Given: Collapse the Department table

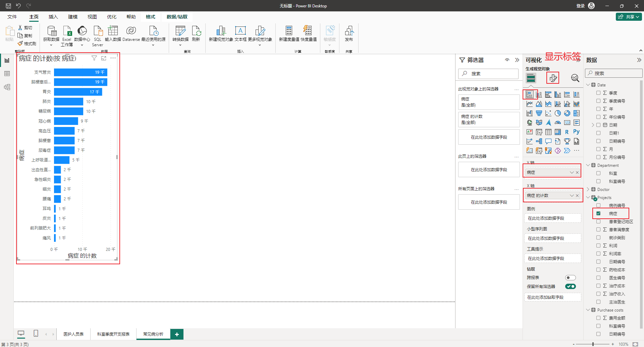Looking at the screenshot, I should 588,165.
